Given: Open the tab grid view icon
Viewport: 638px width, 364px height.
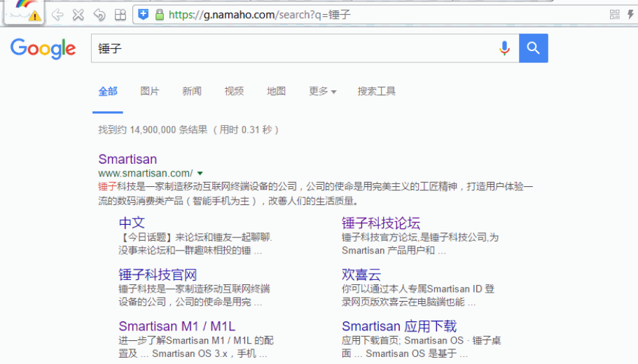Looking at the screenshot, I should click(x=120, y=15).
